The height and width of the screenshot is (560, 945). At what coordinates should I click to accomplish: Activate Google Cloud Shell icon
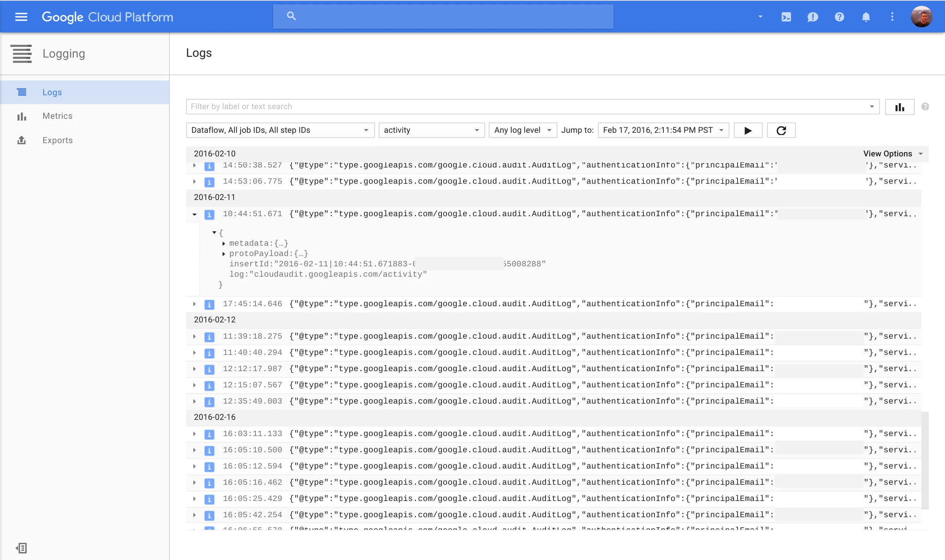click(786, 17)
